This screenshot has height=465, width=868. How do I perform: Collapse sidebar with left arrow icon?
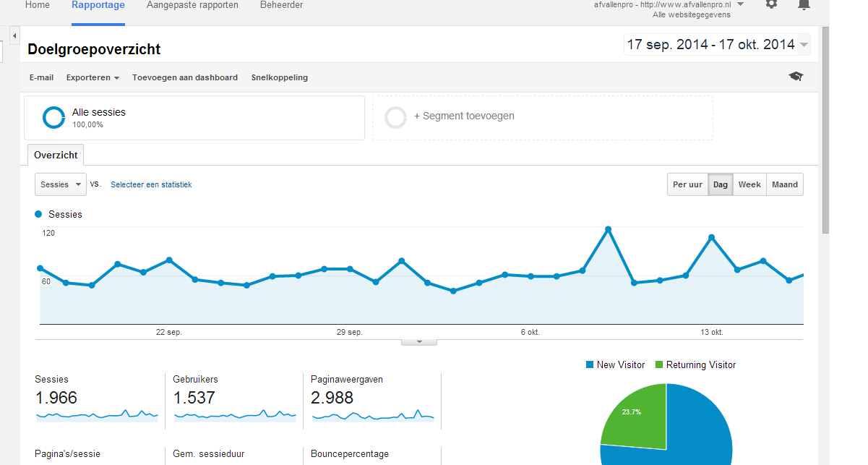pyautogui.click(x=14, y=35)
